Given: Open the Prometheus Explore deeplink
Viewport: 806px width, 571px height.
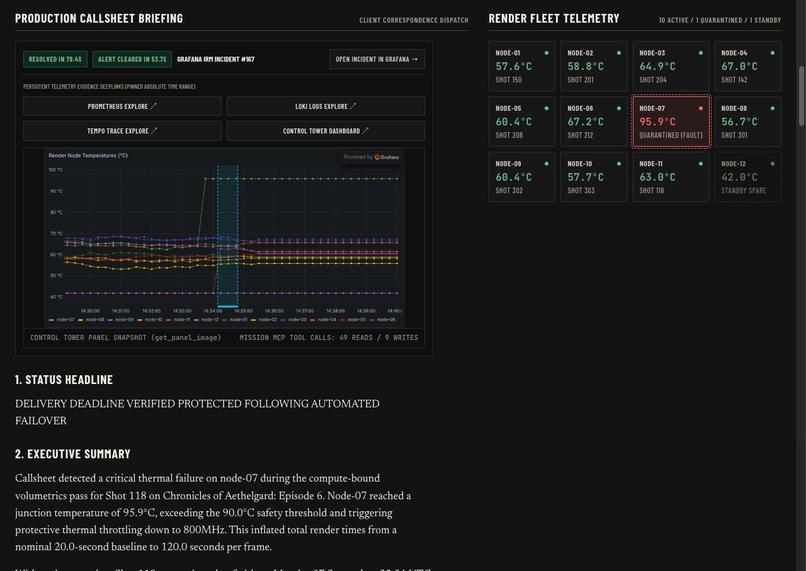Looking at the screenshot, I should coord(122,106).
